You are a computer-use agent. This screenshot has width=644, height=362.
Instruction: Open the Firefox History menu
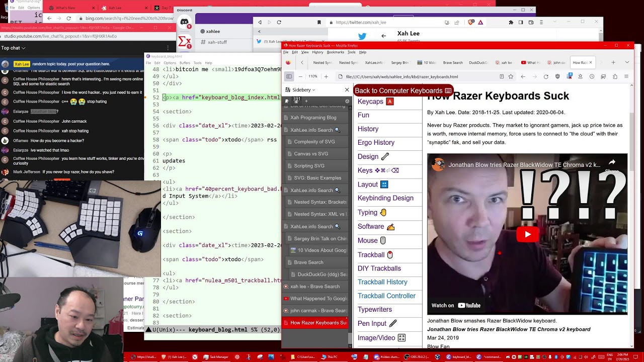317,52
